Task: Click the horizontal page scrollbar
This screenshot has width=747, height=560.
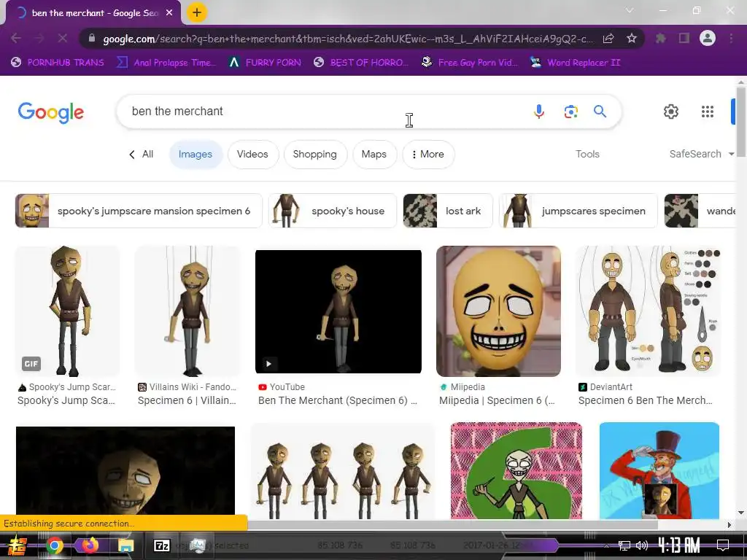Action: pyautogui.click(x=452, y=524)
